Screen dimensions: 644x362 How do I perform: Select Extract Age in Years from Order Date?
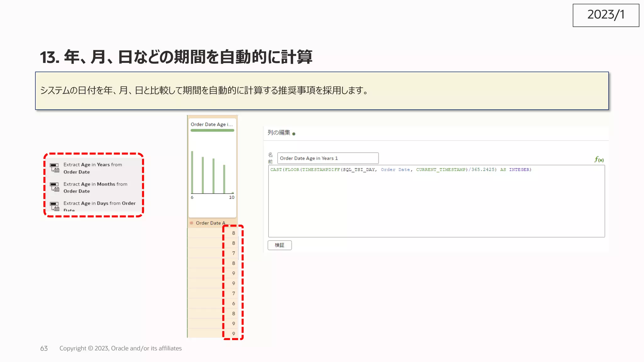click(93, 168)
